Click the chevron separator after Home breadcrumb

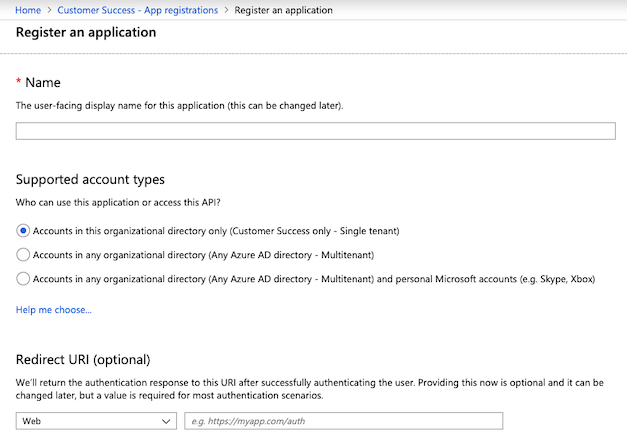tap(48, 10)
